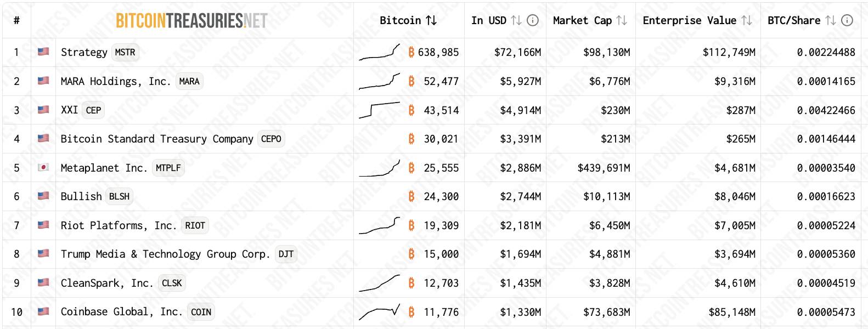This screenshot has height=329, width=868.
Task: Click the CEPO ticker badge
Action: [271, 139]
